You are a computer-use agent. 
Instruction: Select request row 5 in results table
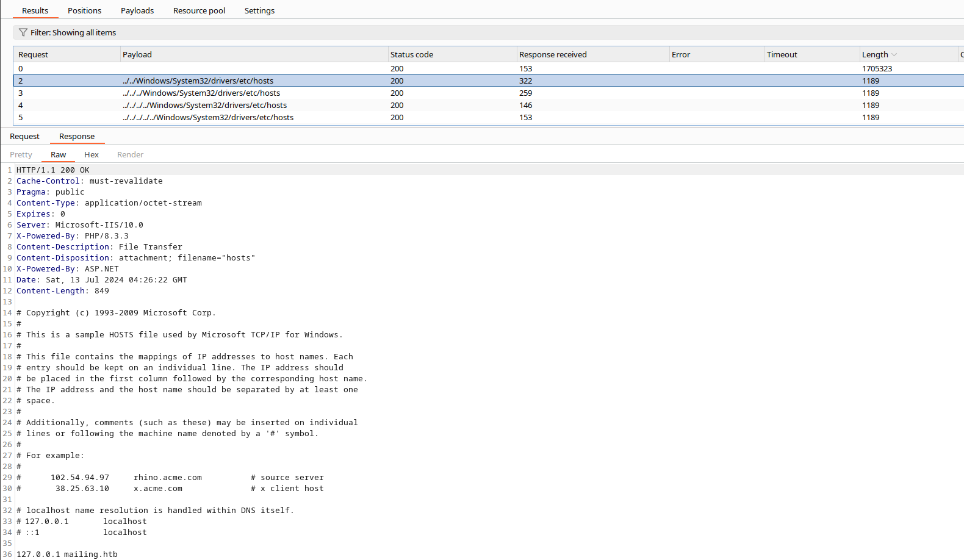pyautogui.click(x=488, y=117)
